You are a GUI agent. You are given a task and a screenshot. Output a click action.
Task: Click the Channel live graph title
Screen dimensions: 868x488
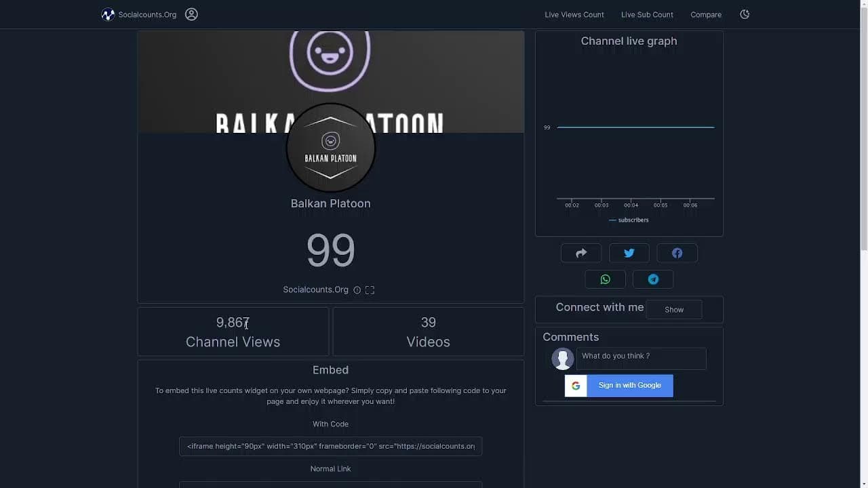pyautogui.click(x=629, y=41)
